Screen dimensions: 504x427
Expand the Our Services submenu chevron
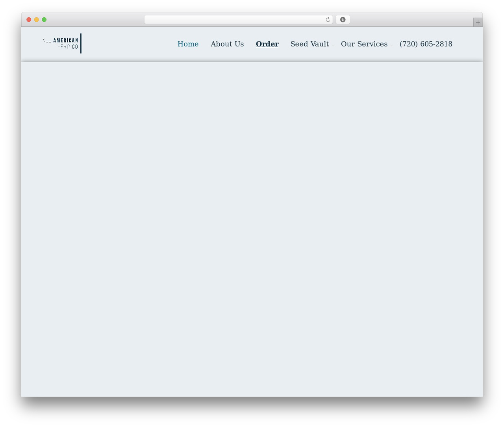click(x=391, y=45)
